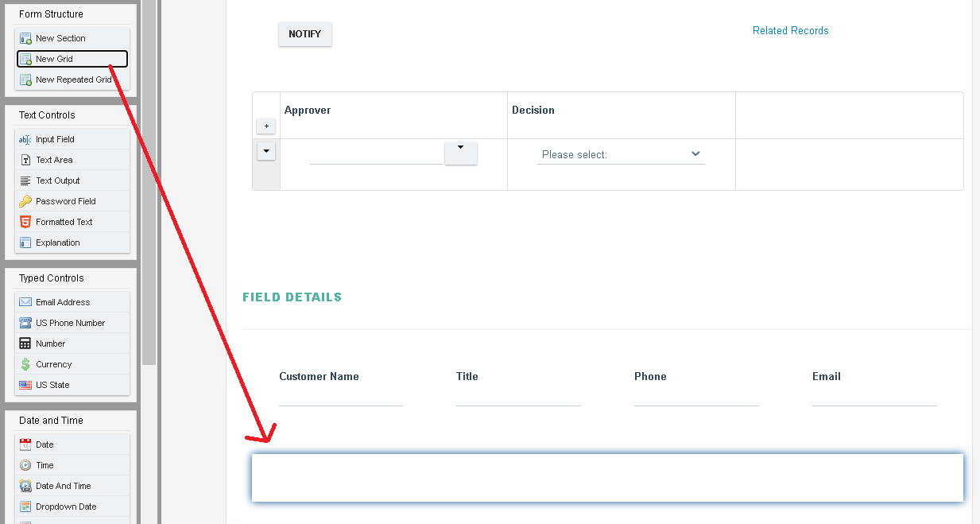Click the plus button to add row

[266, 126]
